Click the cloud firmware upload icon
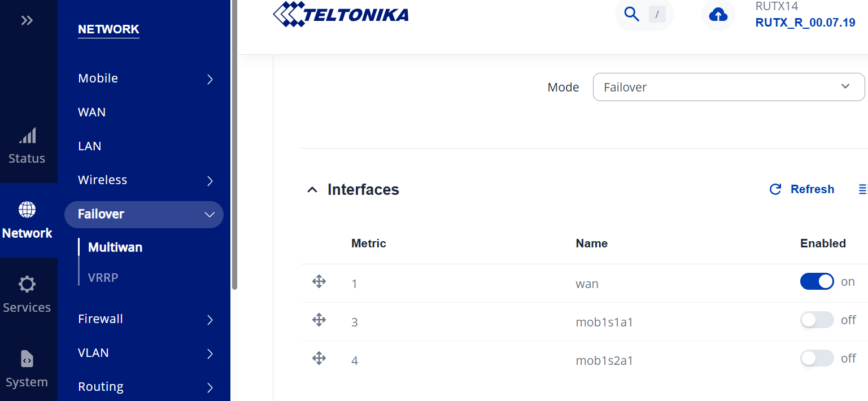This screenshot has width=868, height=401. pos(718,15)
